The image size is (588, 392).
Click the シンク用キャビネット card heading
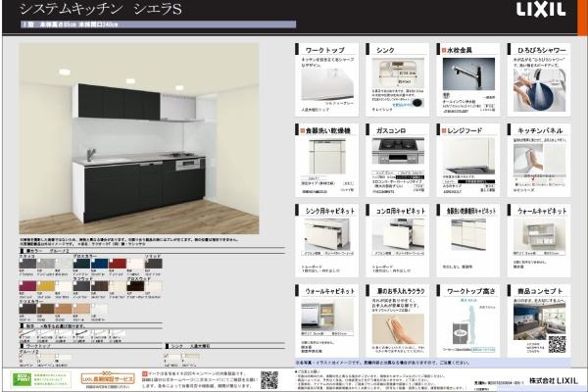pos(329,211)
